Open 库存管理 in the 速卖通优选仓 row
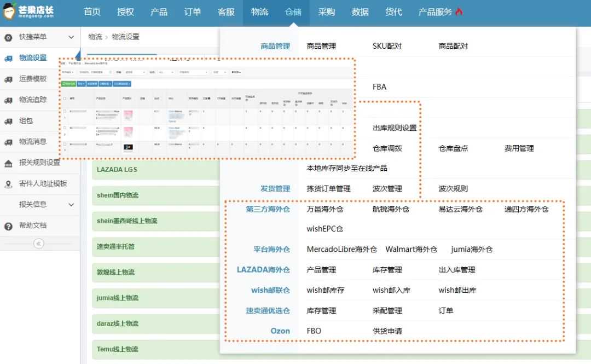Image resolution: width=591 pixels, height=364 pixels. (x=321, y=311)
